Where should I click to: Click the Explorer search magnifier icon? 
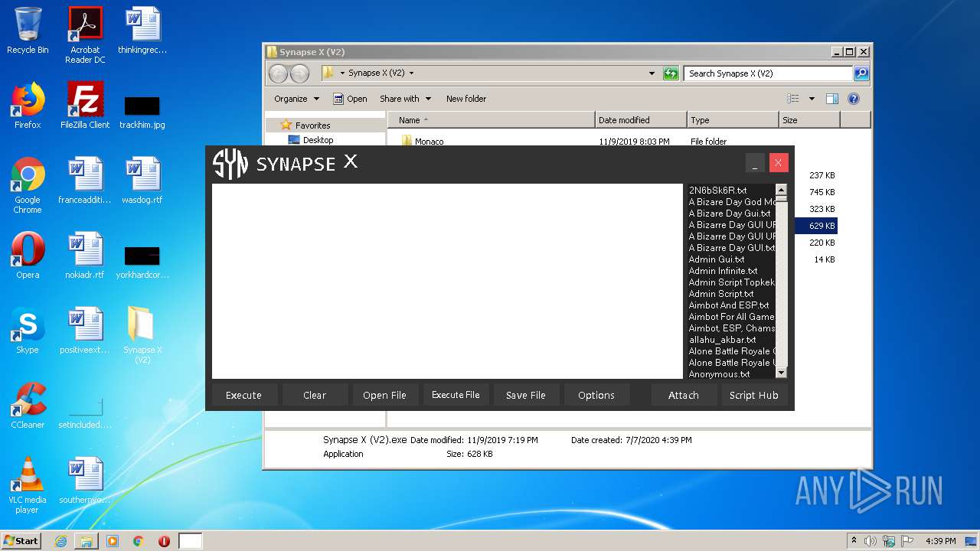861,73
